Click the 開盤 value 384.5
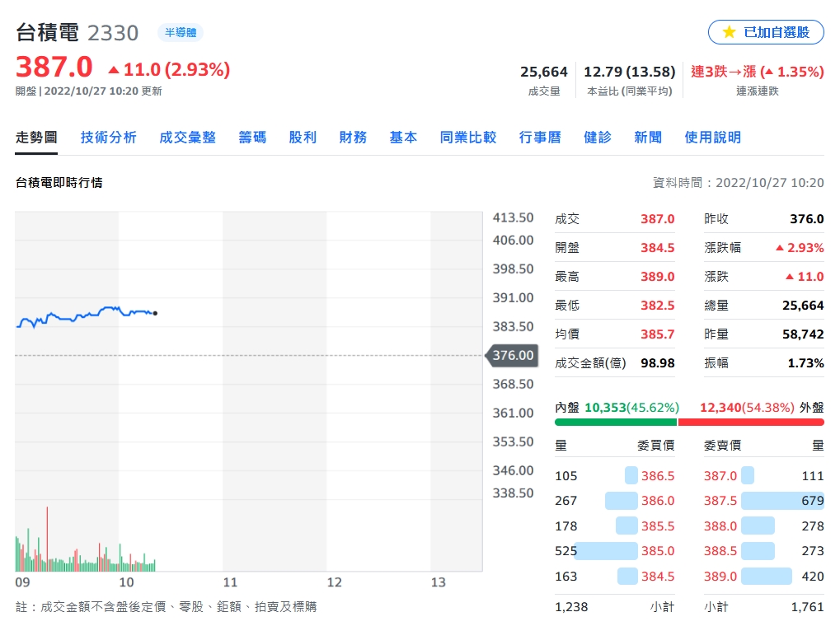Viewport: 840px width, 626px height. [657, 248]
